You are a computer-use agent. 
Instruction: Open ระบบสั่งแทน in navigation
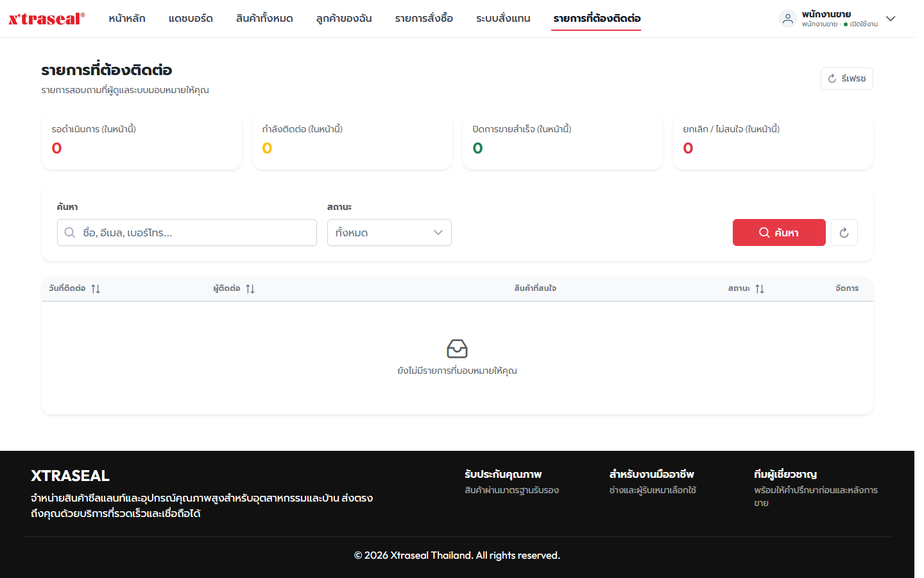[503, 19]
